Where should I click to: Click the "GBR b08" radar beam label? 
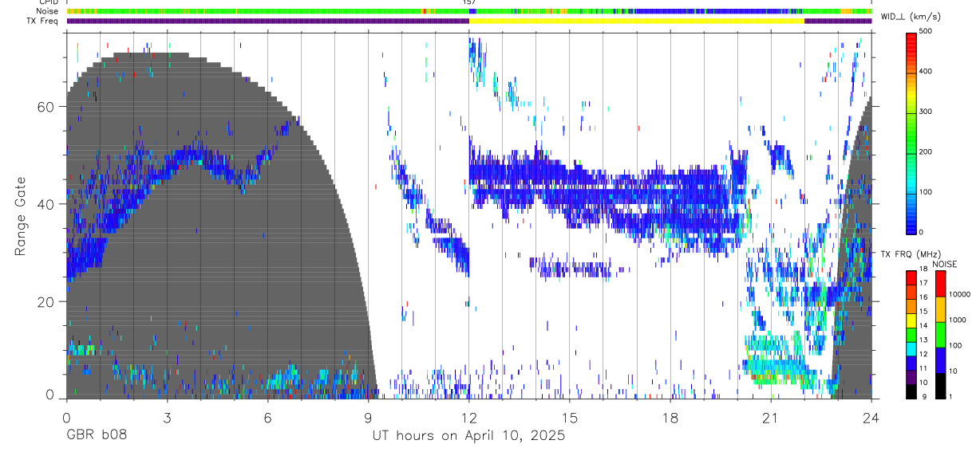(x=97, y=436)
